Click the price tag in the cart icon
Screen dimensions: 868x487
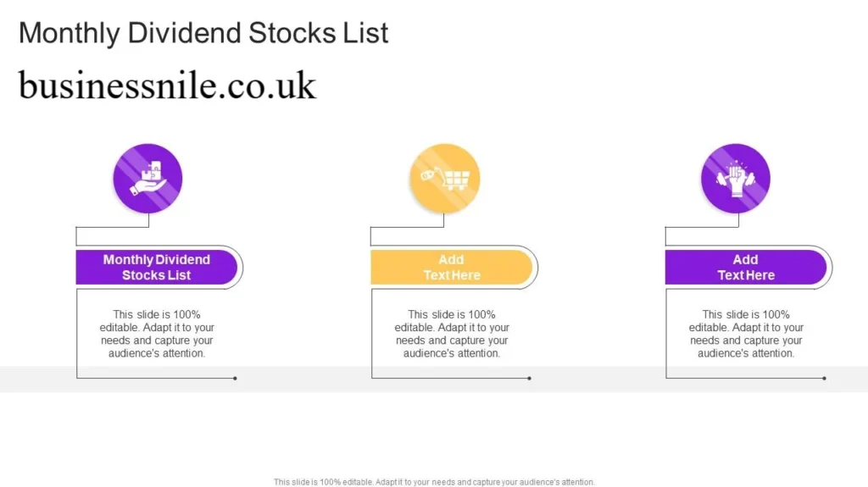tap(428, 174)
